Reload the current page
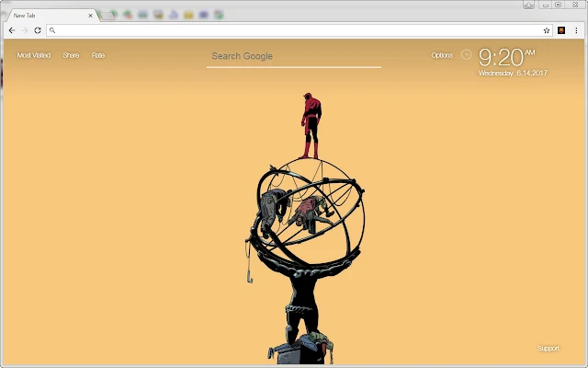Screen dimensions: 588x368 pyautogui.click(x=38, y=30)
